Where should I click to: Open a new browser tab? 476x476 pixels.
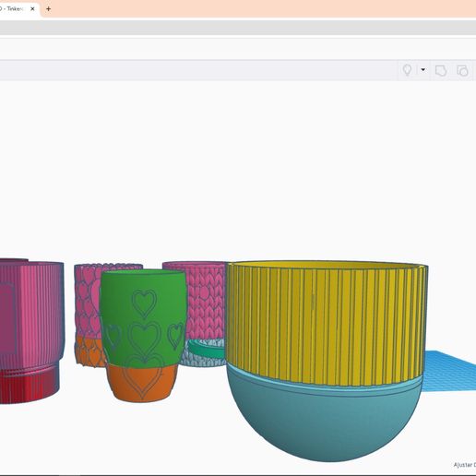pos(48,9)
